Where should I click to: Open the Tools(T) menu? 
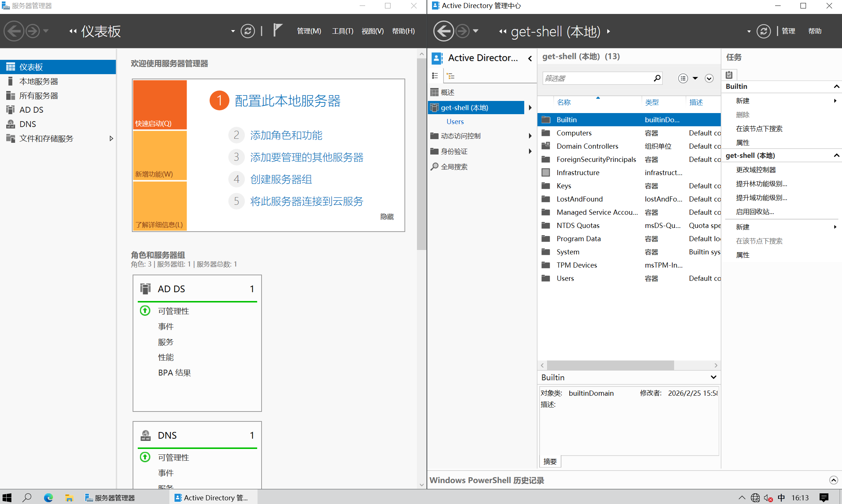click(342, 31)
